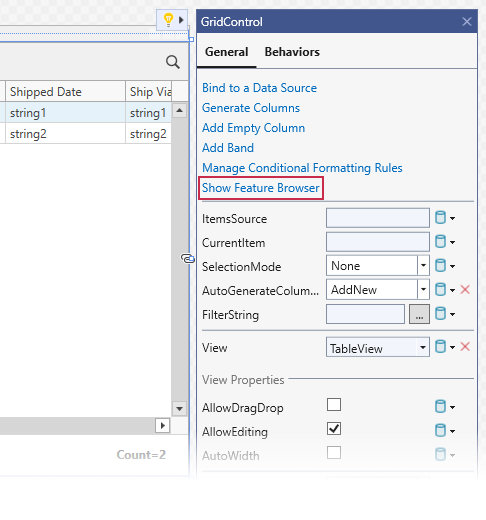Screen dimensions: 486x520
Task: Click the ItemsSource data binding cylinder icon
Action: pyautogui.click(x=440, y=218)
